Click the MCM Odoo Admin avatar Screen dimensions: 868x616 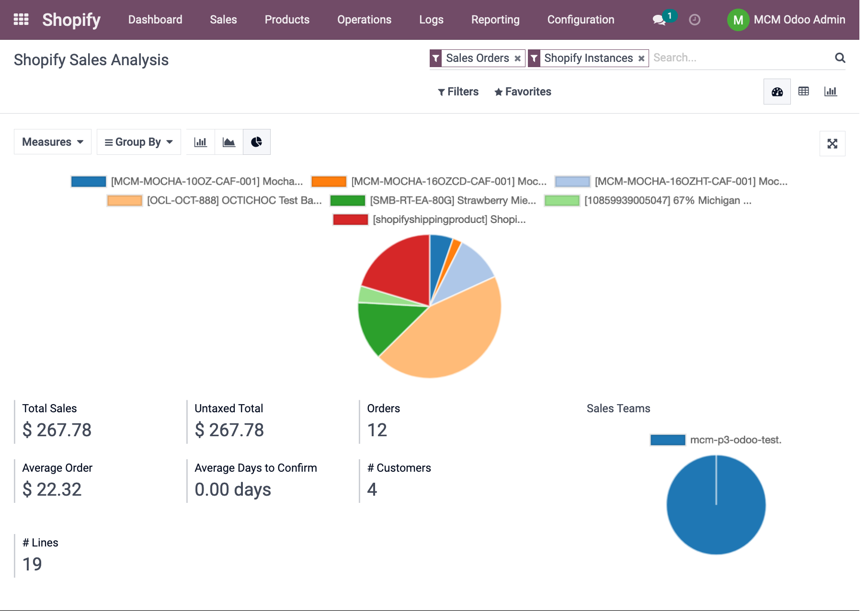[738, 20]
